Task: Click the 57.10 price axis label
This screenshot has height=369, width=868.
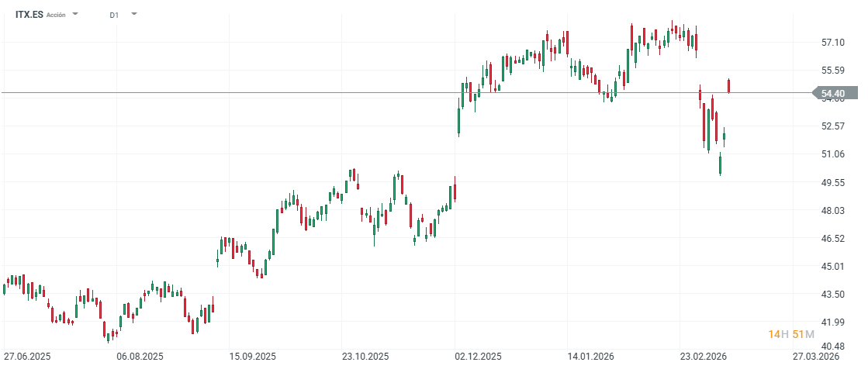Action: click(833, 42)
